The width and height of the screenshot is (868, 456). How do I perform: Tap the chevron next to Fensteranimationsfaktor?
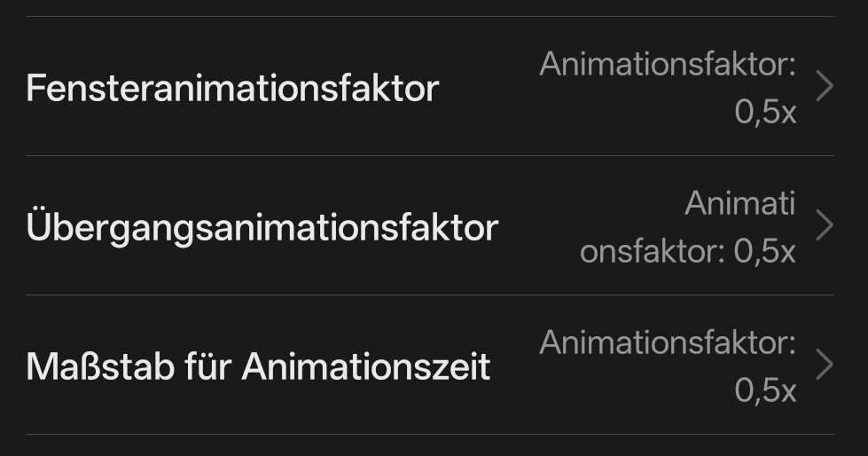pos(825,87)
